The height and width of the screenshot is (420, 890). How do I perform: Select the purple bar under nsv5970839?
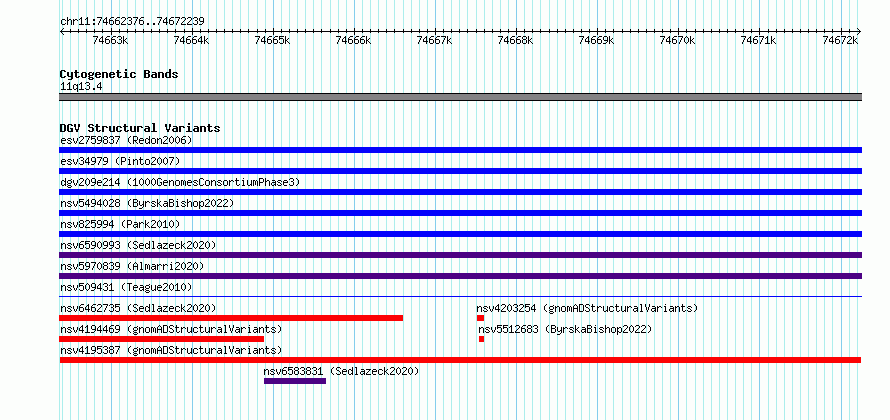pyautogui.click(x=460, y=276)
